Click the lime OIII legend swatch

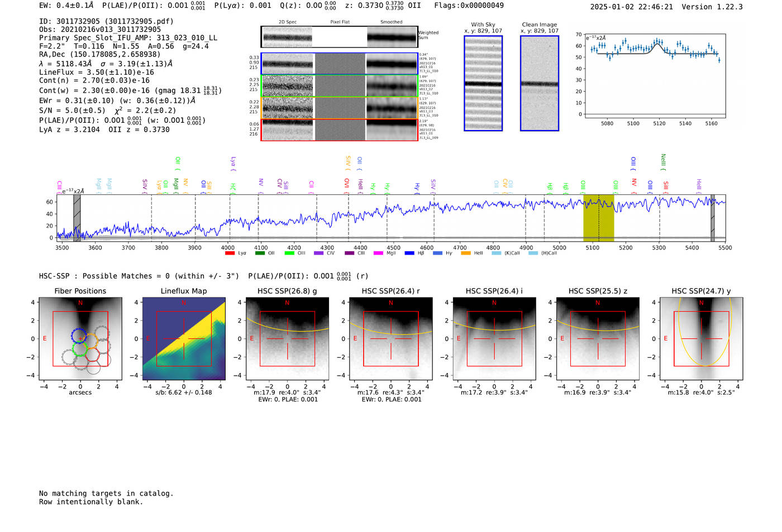pyautogui.click(x=289, y=253)
